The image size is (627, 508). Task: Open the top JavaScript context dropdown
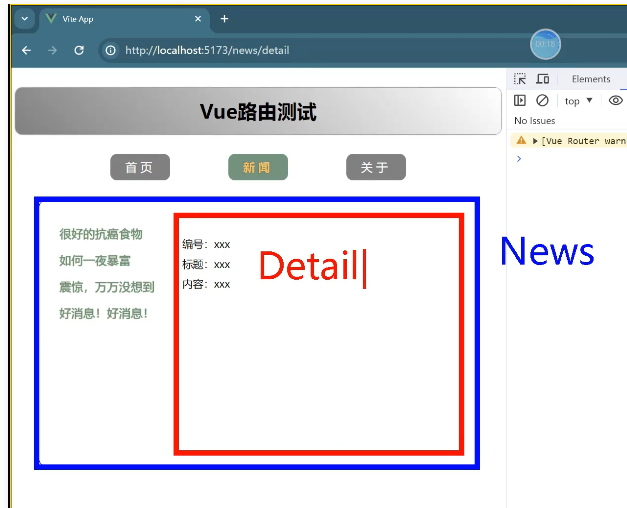(x=578, y=101)
